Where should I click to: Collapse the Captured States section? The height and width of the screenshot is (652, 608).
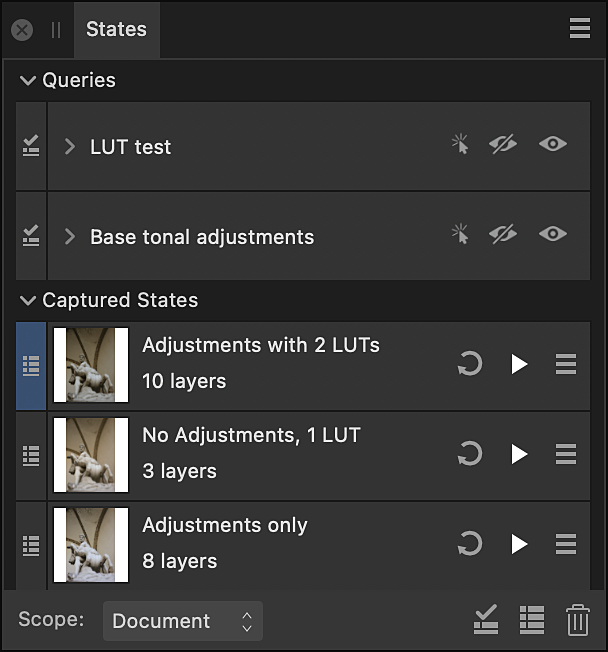[28, 301]
